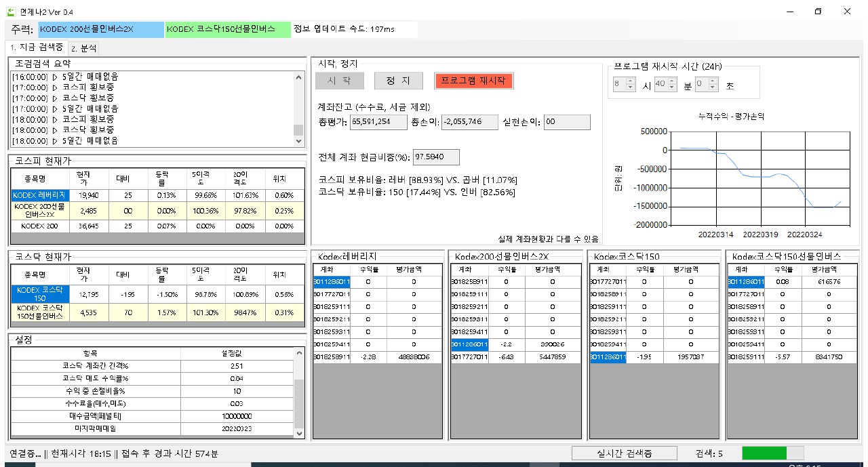
Task: Click the blue KODEX 200선물인버스2X label
Action: (100, 29)
